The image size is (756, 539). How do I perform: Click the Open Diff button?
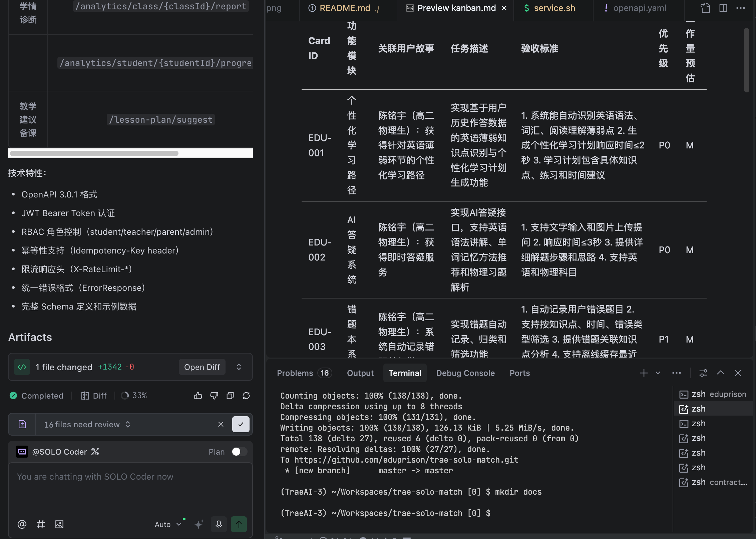pyautogui.click(x=202, y=367)
